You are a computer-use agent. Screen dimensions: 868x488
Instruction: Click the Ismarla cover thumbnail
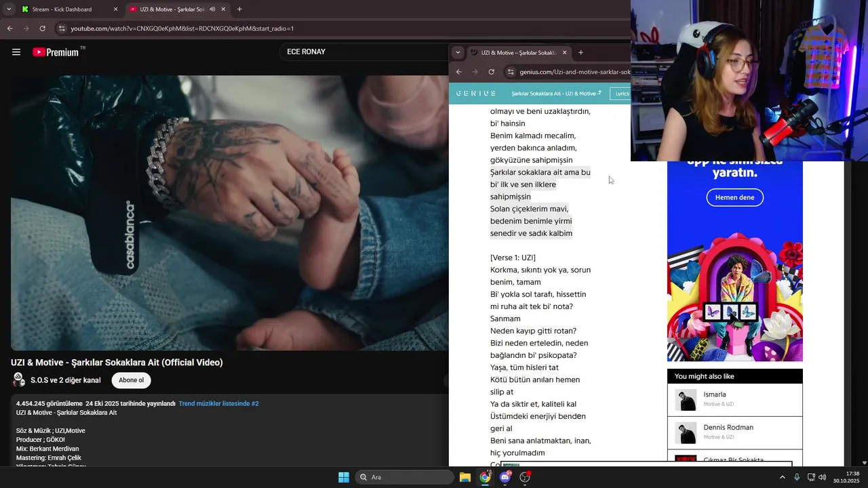point(686,400)
